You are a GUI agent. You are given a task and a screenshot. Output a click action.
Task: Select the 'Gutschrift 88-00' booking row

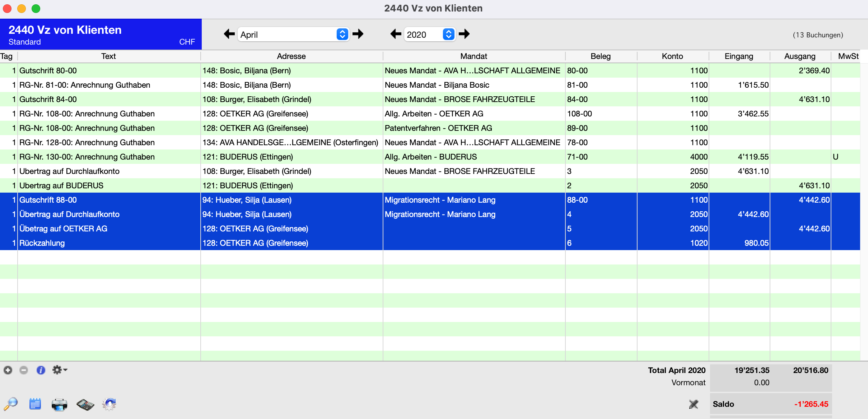click(x=430, y=200)
